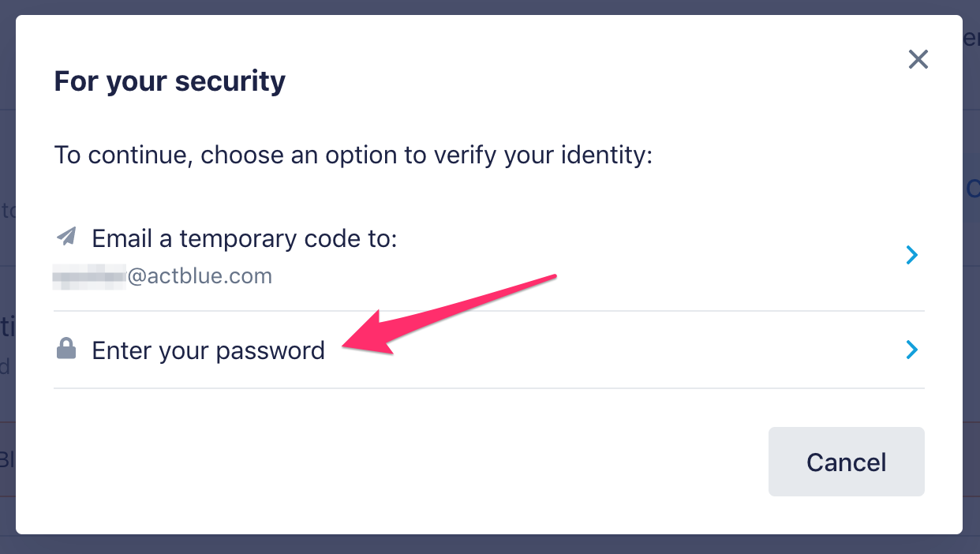The image size is (980, 554).
Task: Click the @actblue.com email domain text
Action: coord(199,276)
